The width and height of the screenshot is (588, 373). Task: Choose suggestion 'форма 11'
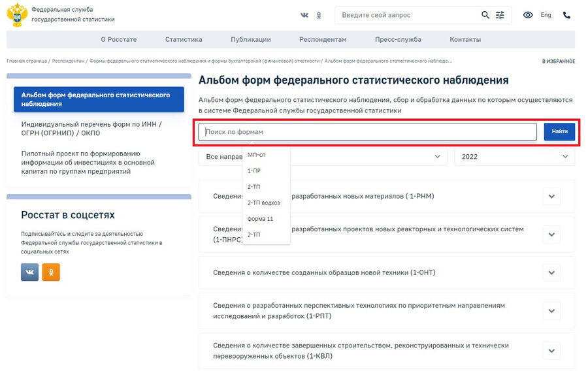260,219
